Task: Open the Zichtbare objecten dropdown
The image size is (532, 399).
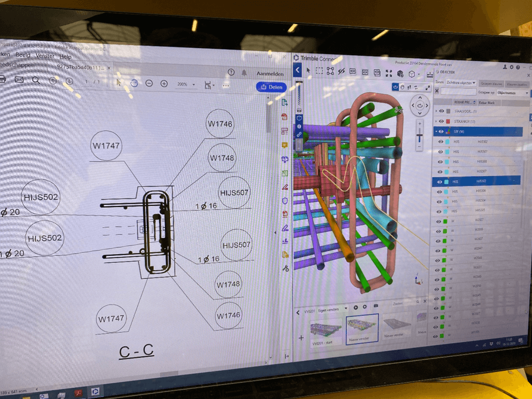Action: (x=461, y=83)
